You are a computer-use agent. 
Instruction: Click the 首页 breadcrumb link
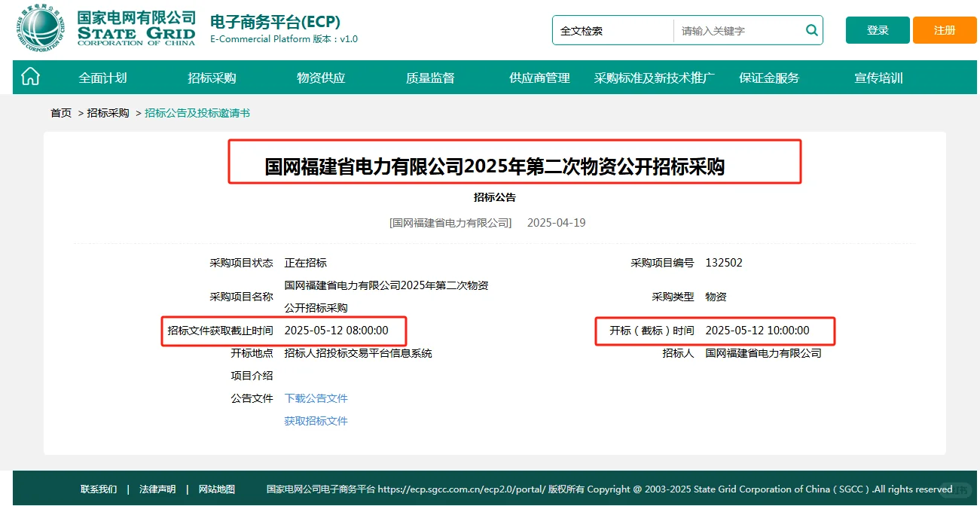[60, 113]
